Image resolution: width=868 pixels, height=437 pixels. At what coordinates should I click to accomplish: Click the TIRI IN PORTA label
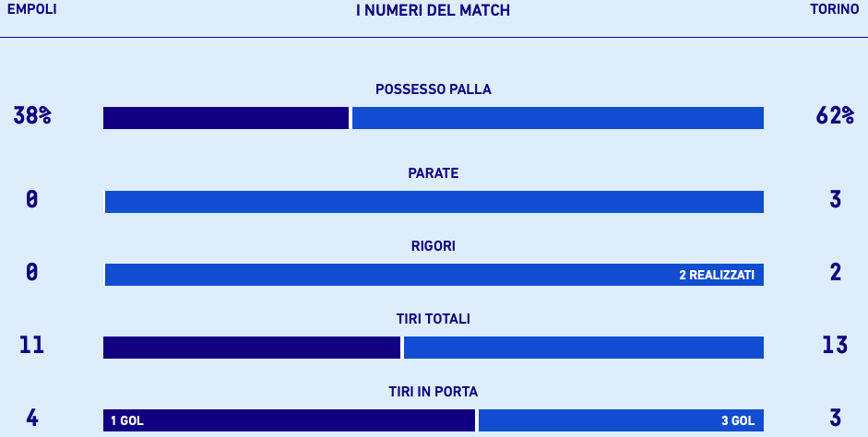click(433, 392)
